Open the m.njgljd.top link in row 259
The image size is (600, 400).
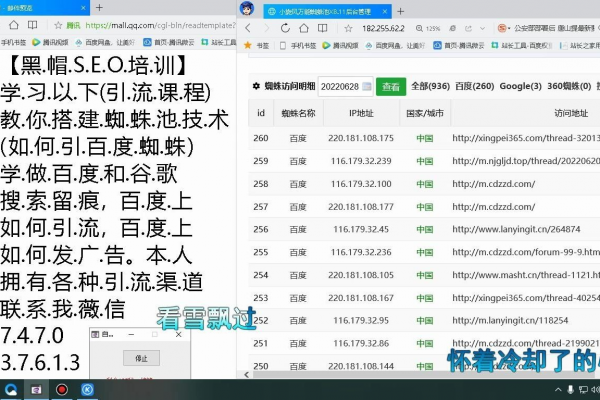click(526, 161)
